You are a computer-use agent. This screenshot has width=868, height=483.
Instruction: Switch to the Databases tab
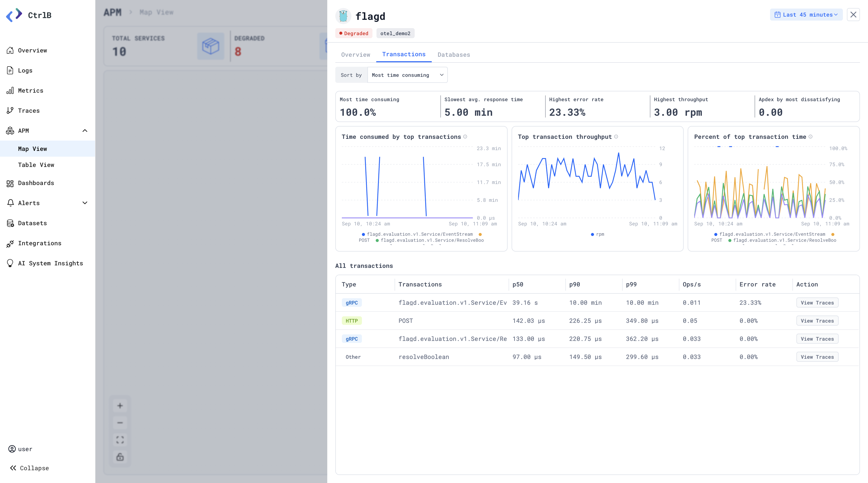454,54
